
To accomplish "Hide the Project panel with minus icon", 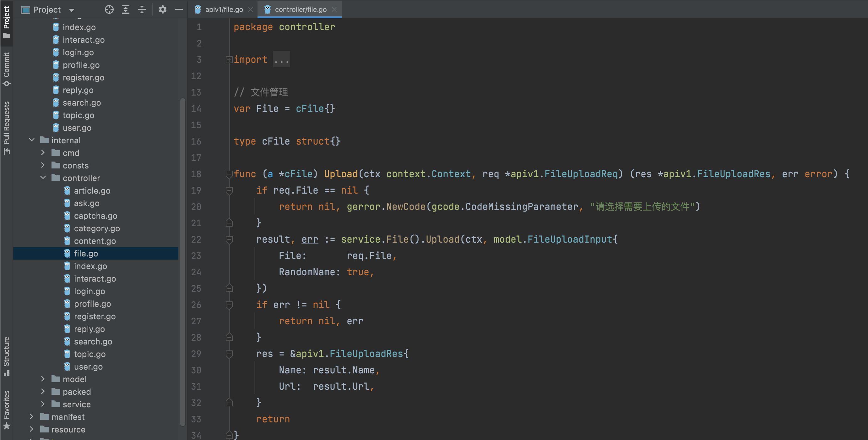I will pyautogui.click(x=179, y=9).
